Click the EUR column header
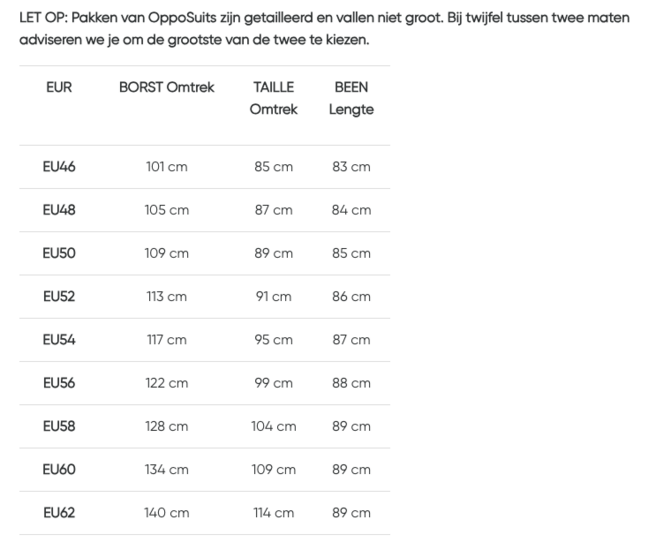This screenshot has height=550, width=671. [x=59, y=87]
